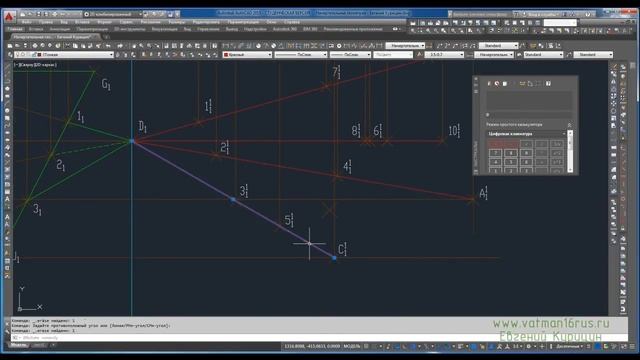Viewport: 640px width, 360px height.
Task: Switch to the Визуализация ribbon tab
Action: 164,29
